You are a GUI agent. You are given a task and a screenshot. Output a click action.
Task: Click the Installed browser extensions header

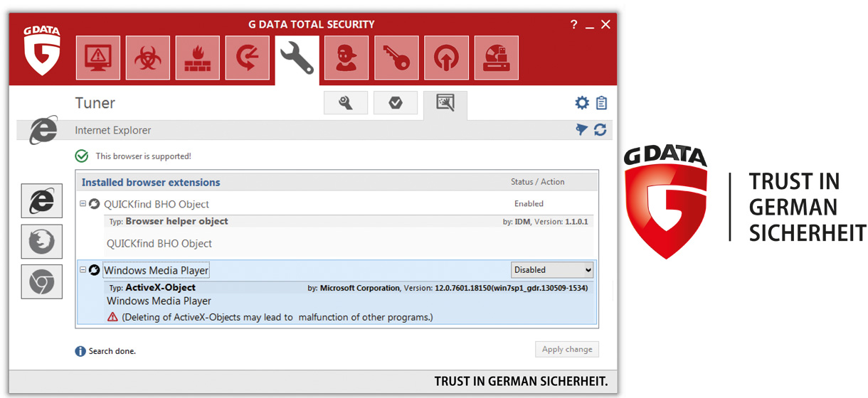(x=151, y=183)
